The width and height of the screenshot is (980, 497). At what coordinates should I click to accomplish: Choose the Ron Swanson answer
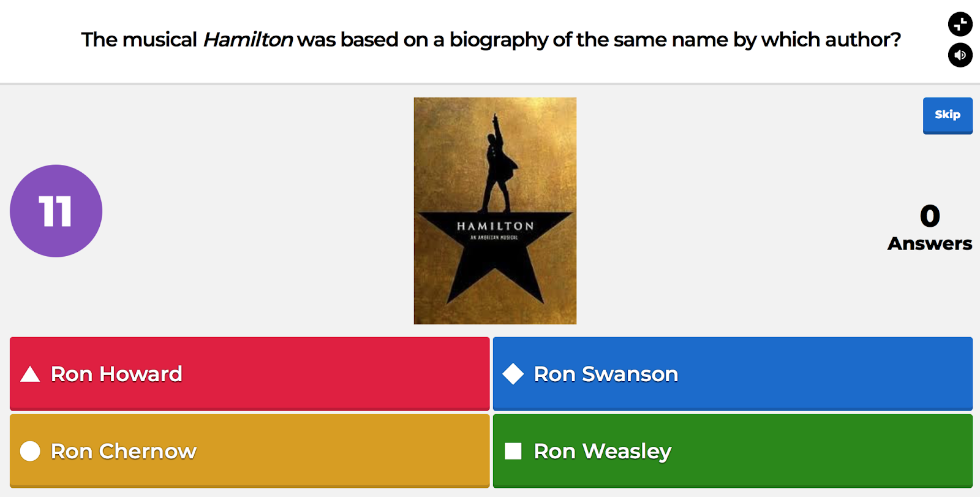tap(733, 374)
